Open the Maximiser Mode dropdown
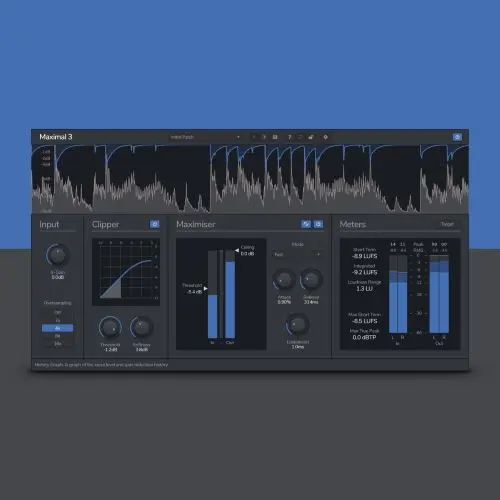The image size is (500, 500). click(297, 254)
